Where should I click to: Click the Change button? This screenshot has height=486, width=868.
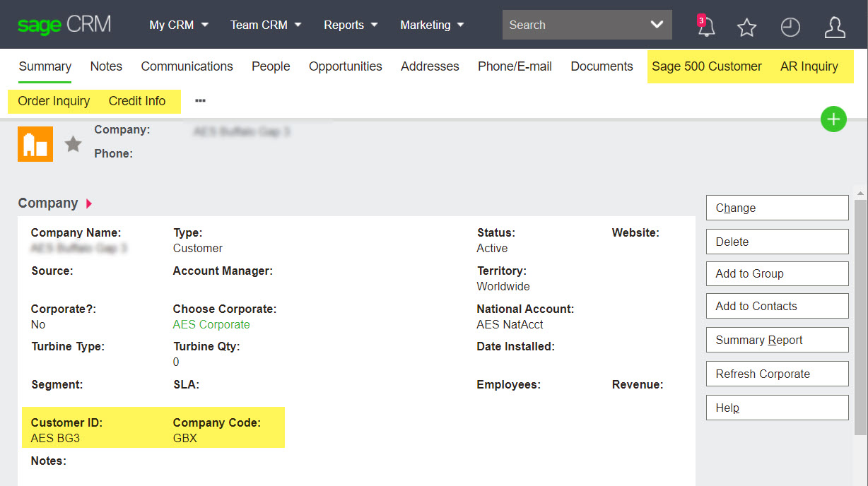pos(777,208)
